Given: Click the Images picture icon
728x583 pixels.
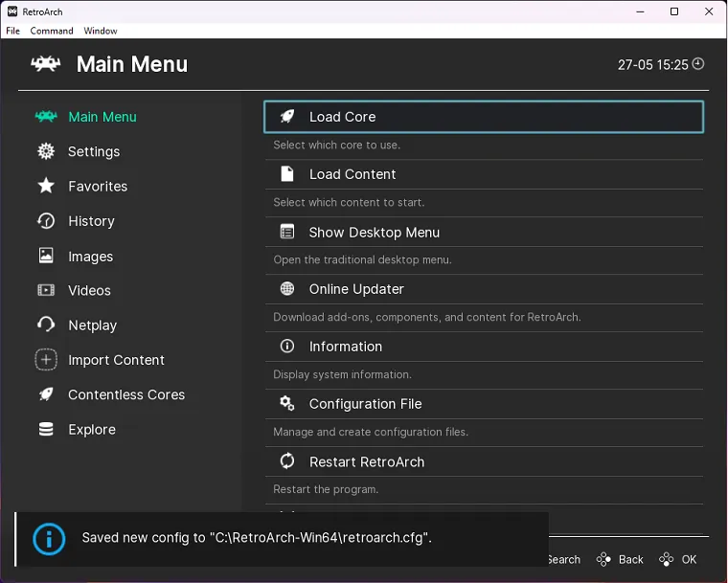Looking at the screenshot, I should pos(46,256).
